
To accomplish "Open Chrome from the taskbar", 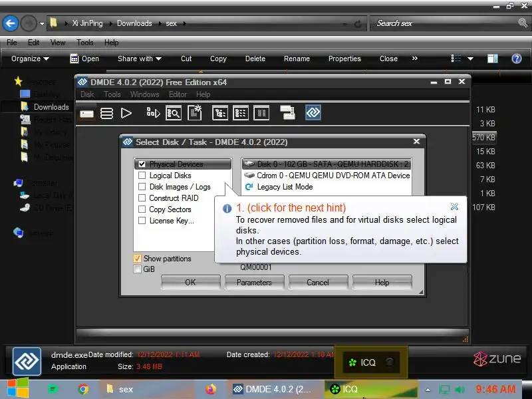I will pyautogui.click(x=83, y=389).
